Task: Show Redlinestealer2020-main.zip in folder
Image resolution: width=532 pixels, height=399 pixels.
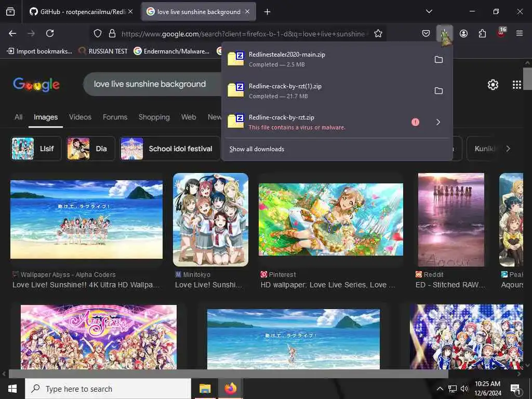Action: (x=438, y=59)
